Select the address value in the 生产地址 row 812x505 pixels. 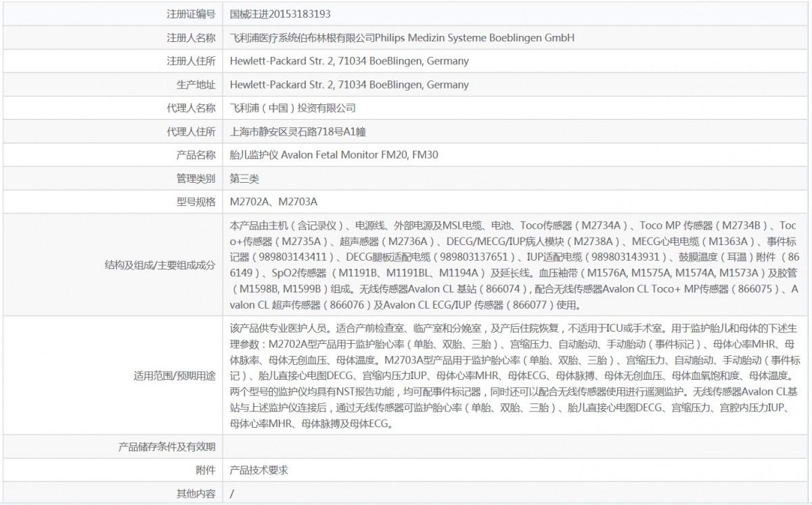(x=349, y=85)
